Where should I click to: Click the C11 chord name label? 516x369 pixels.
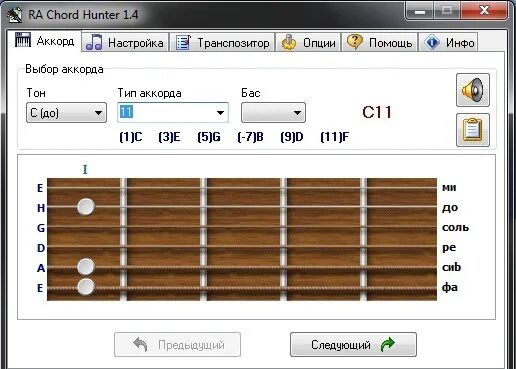pos(377,112)
